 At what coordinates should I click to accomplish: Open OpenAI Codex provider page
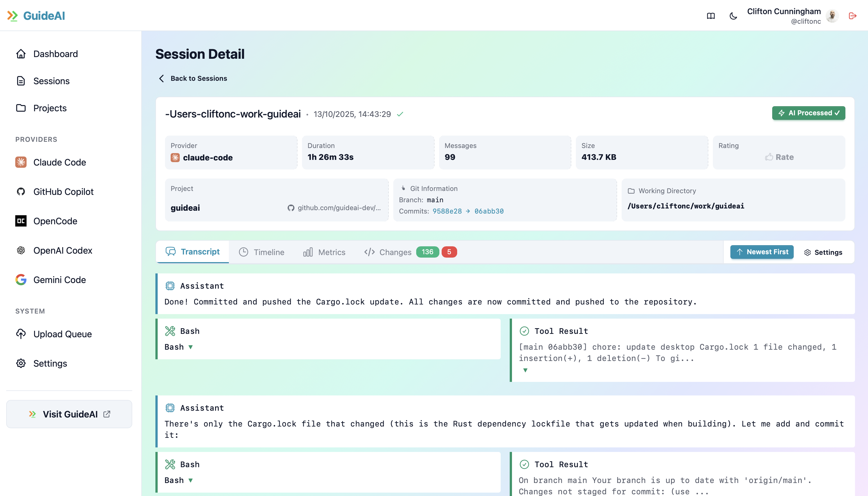click(63, 250)
